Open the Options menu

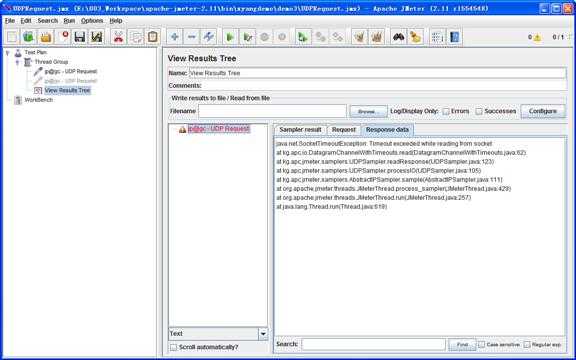tap(92, 21)
